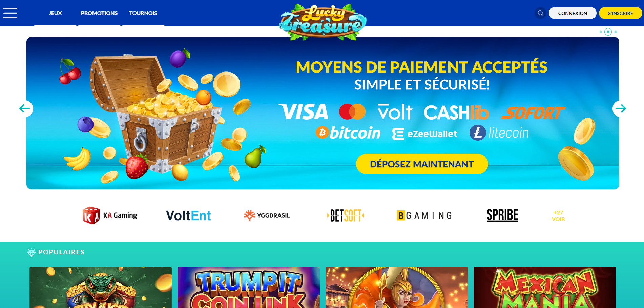Switch to the first carousel dot
This screenshot has width=644, height=308.
click(x=601, y=32)
